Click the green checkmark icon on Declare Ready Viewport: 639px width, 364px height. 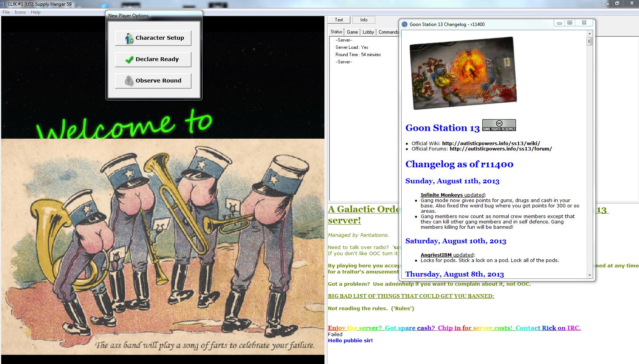129,59
